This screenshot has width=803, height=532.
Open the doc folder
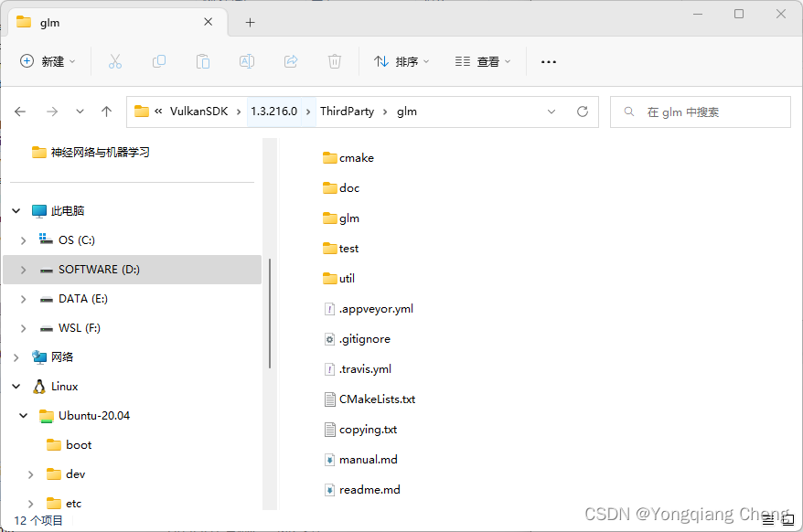point(341,188)
